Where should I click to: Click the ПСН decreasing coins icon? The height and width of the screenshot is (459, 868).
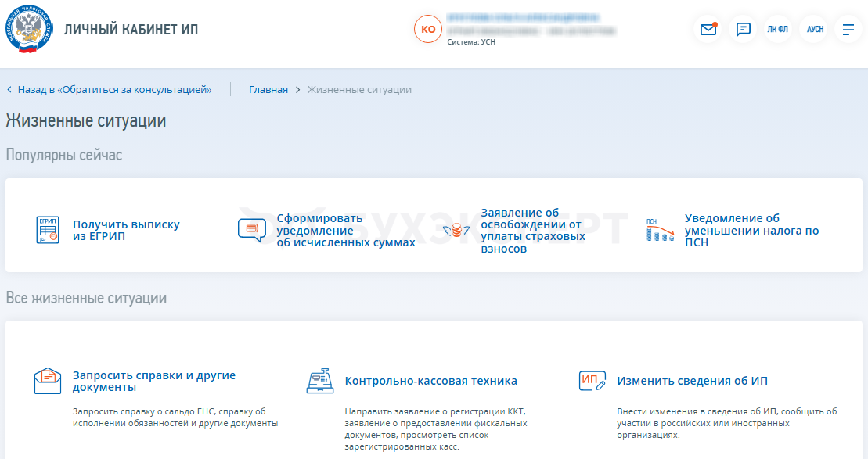pyautogui.click(x=660, y=230)
